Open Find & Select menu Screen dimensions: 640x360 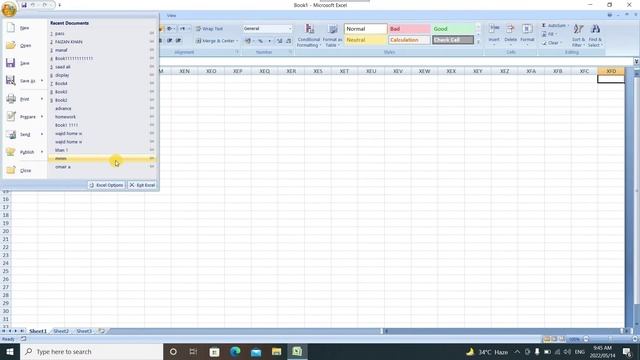tap(595, 35)
